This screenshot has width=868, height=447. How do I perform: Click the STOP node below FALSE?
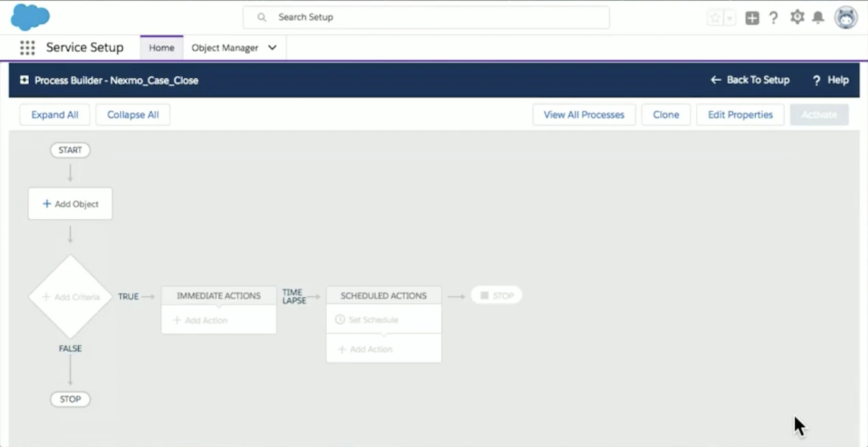point(70,399)
